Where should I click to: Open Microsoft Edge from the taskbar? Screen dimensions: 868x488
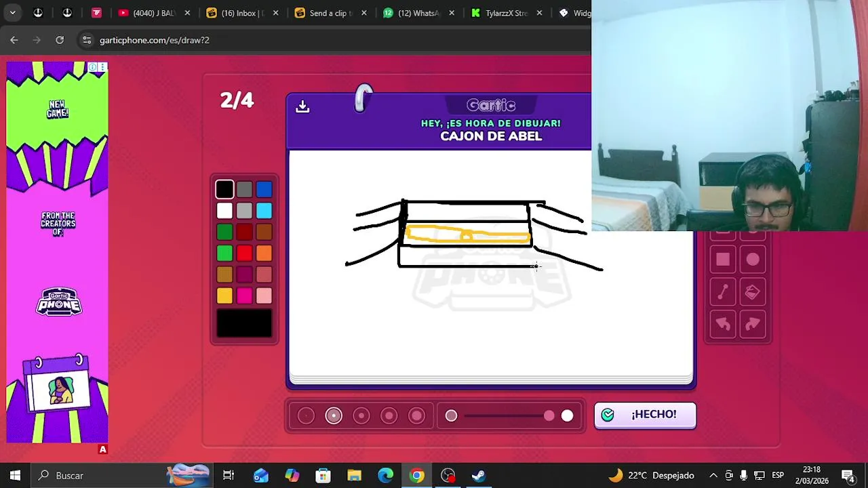[x=385, y=476]
